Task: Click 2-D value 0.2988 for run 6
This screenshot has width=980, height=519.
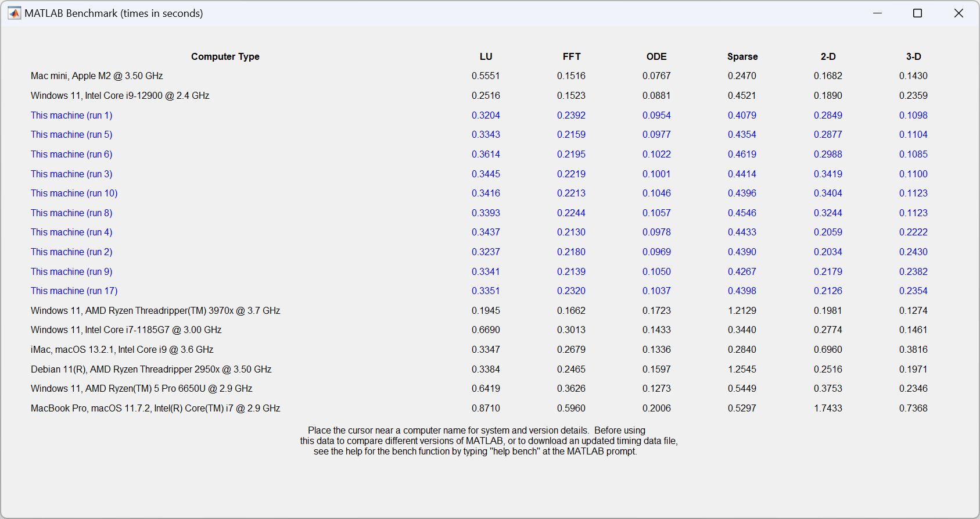Action: point(828,154)
